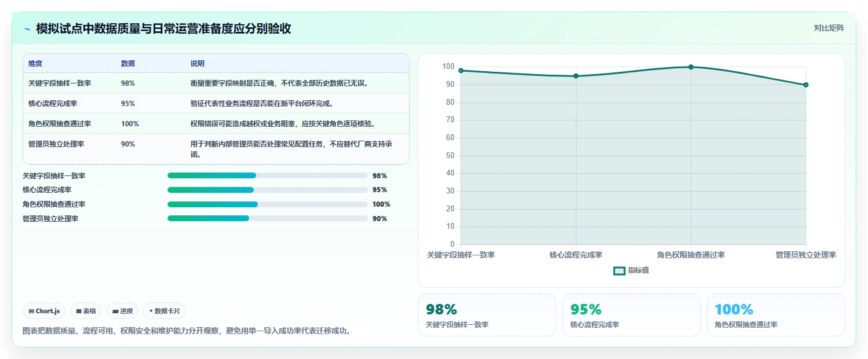Click table cell 关键字段抽样一致率
The height and width of the screenshot is (359, 868).
coord(60,83)
